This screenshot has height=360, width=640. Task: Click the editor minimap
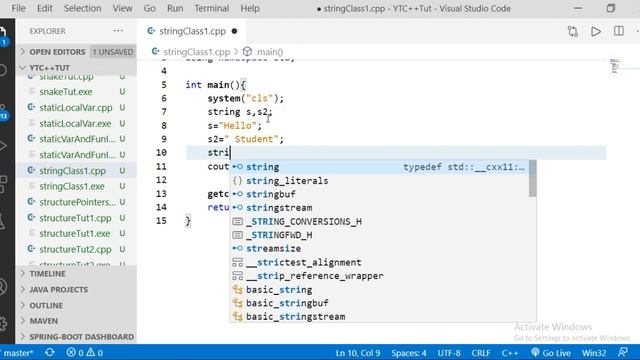point(615,66)
